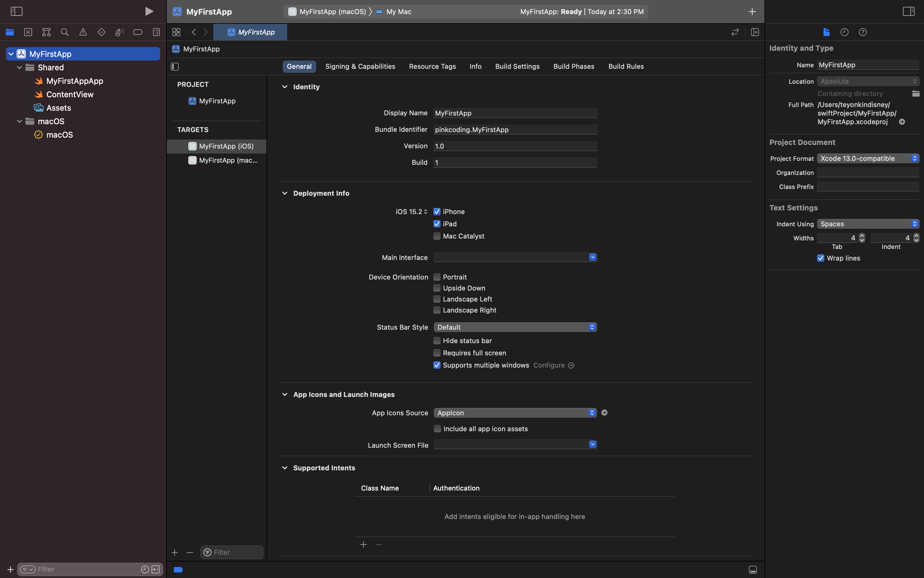Show the History inspector
Screen dimensions: 924x578
coord(845,32)
